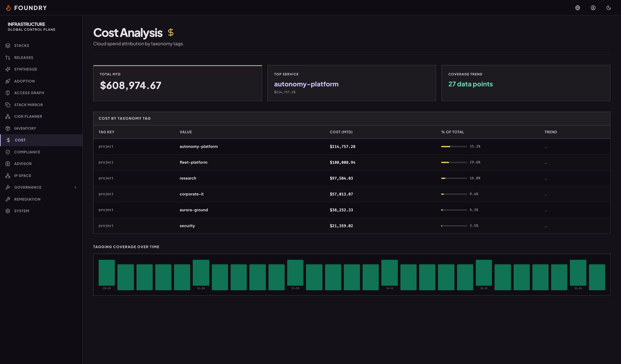Click the Remediation wrench icon
The width and height of the screenshot is (621, 364).
click(8, 199)
